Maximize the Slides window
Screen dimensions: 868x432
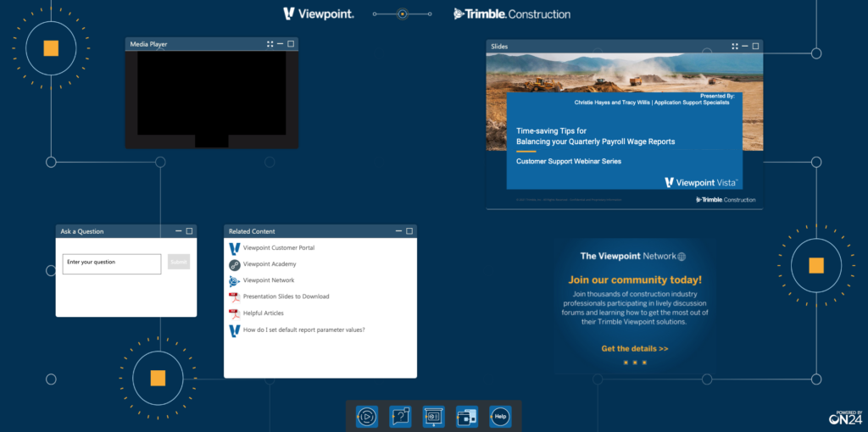(x=755, y=47)
